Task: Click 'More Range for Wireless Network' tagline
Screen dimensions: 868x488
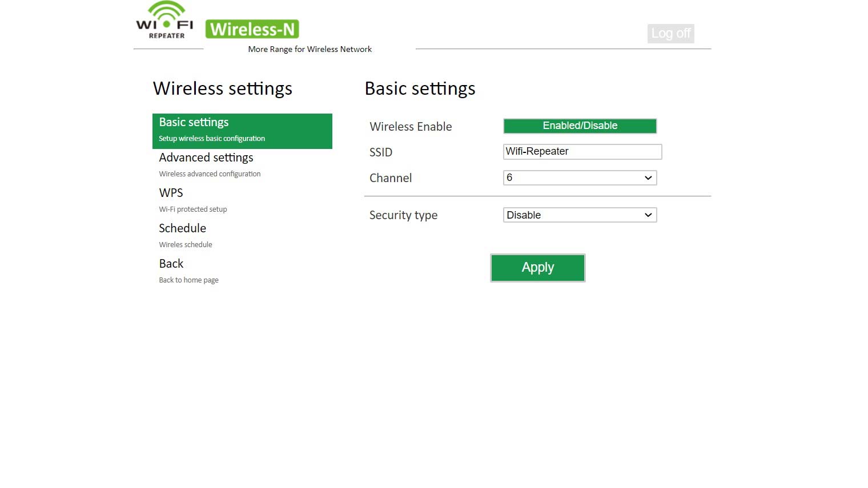Action: pos(310,49)
